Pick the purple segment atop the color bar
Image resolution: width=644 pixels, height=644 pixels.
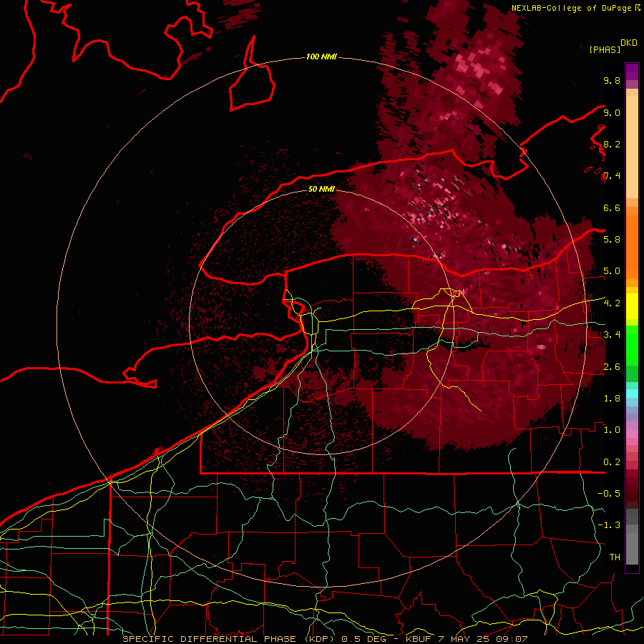[632, 72]
